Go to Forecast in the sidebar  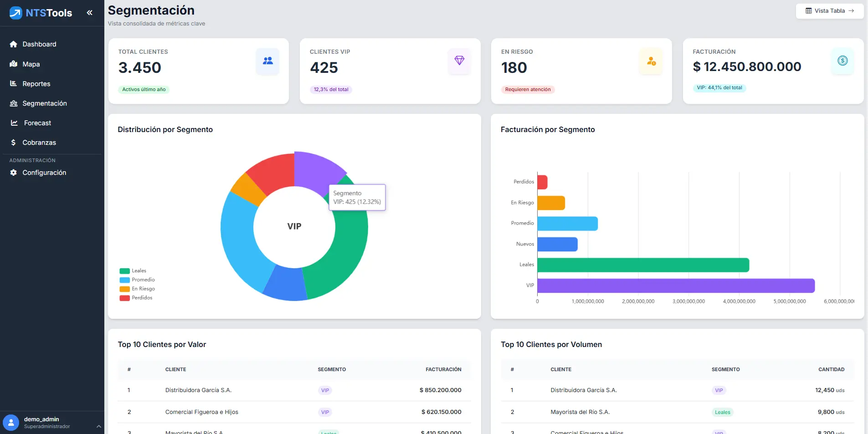[x=37, y=123]
